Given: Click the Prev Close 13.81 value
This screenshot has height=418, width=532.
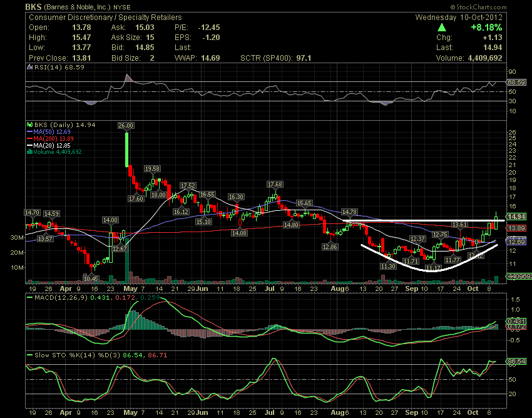Looking at the screenshot, I should point(81,58).
